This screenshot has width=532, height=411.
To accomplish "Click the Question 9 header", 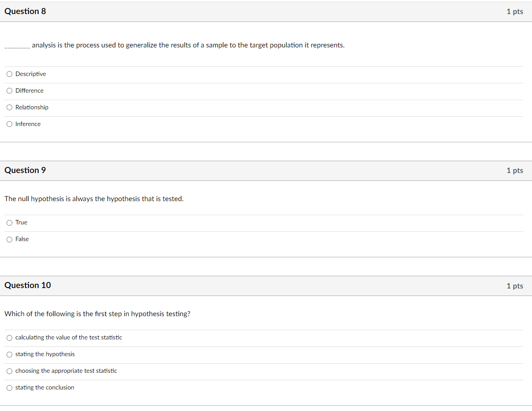I will (x=25, y=170).
